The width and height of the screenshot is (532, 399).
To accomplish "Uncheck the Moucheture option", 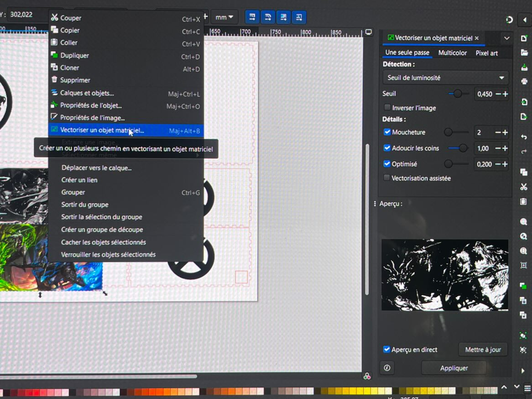I will pyautogui.click(x=387, y=132).
